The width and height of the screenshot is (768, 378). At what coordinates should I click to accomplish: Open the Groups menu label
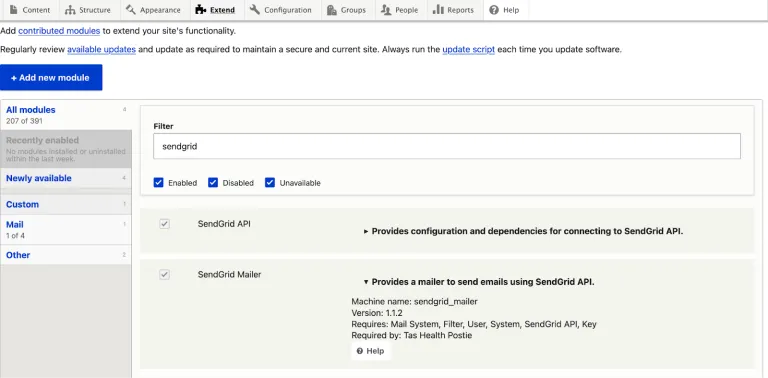354,10
